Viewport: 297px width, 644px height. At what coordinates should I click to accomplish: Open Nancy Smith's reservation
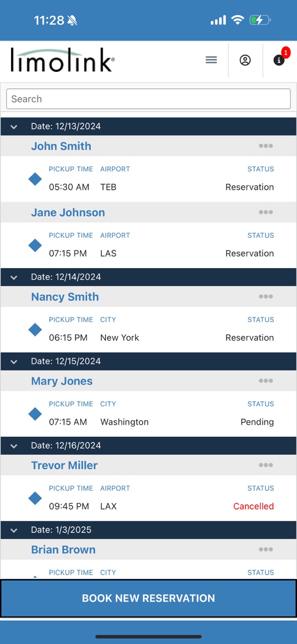tap(65, 297)
